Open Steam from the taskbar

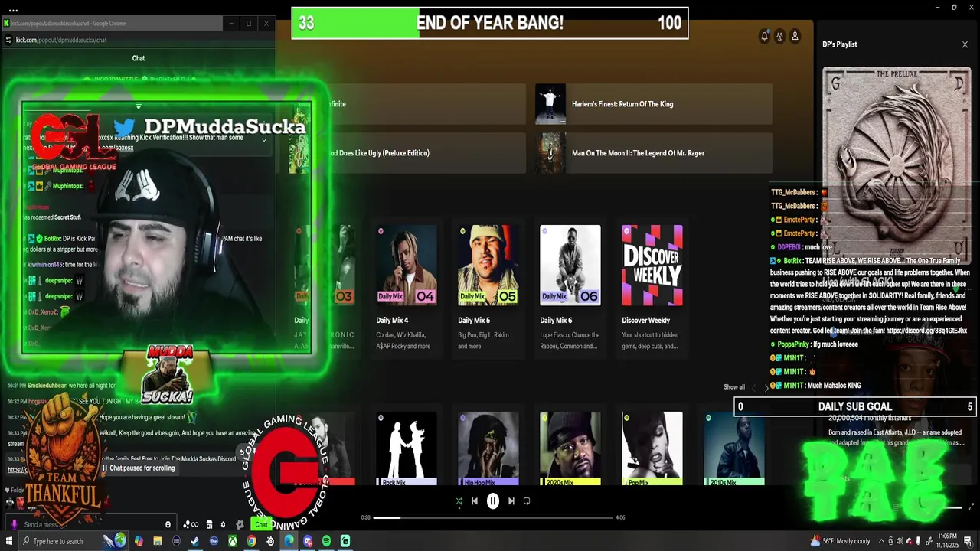pos(194,541)
